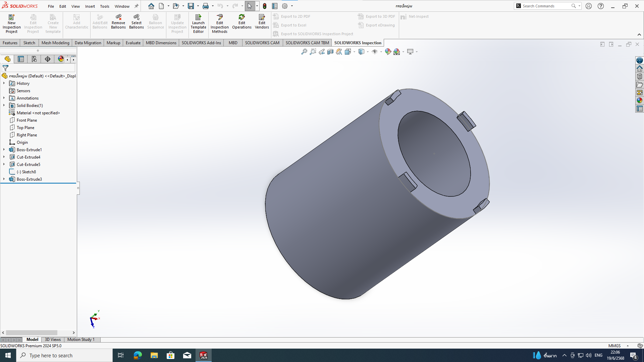
Task: Click the Edit Vendors button
Action: pos(262,21)
